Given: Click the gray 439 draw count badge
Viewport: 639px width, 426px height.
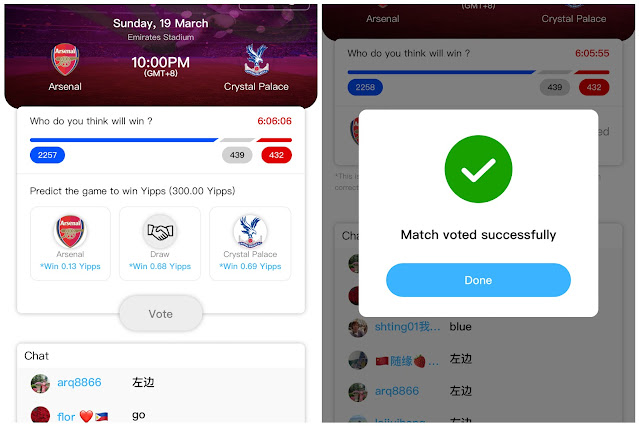Looking at the screenshot, I should tap(237, 155).
